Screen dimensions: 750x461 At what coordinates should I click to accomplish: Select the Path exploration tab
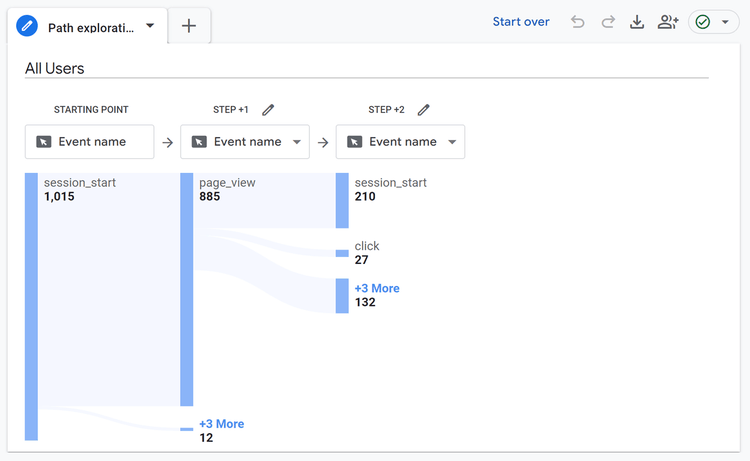(88, 26)
